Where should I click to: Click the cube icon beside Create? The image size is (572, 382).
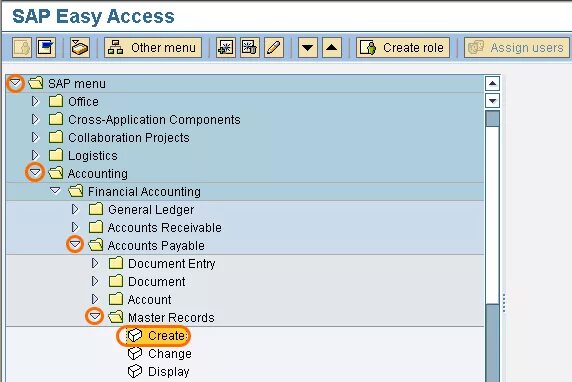135,335
